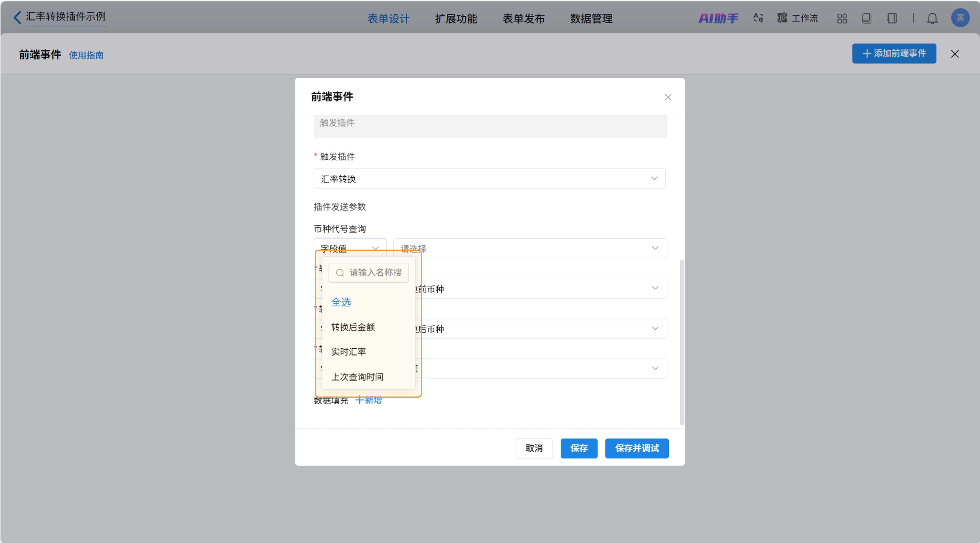Open the 请选择 field dropdown
Image resolution: width=980 pixels, height=543 pixels.
530,248
